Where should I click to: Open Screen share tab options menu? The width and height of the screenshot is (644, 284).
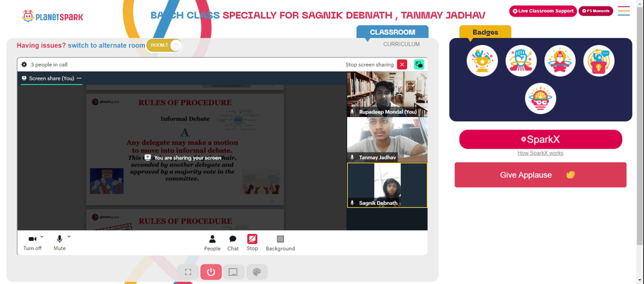[x=79, y=78]
